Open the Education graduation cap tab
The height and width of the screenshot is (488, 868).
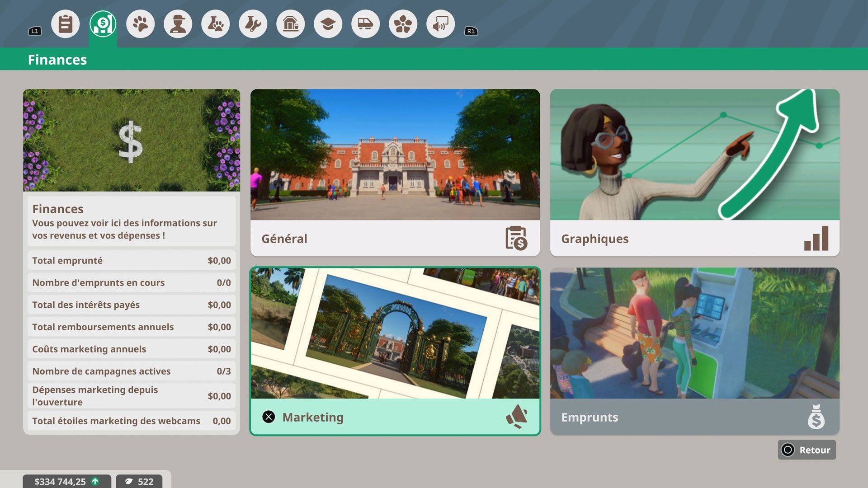(x=328, y=24)
